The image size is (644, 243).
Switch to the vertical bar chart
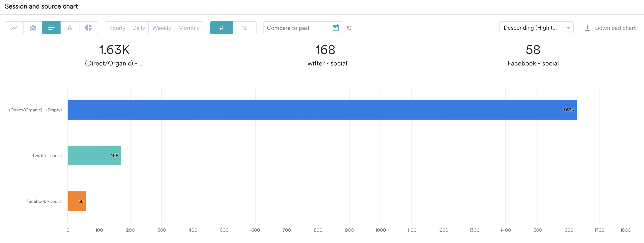[70, 28]
